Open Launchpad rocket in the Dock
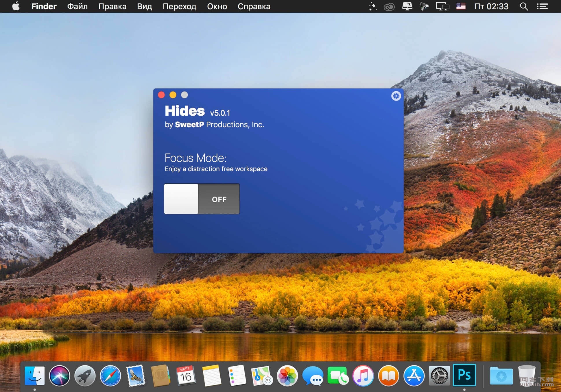This screenshot has height=392, width=561. (85, 376)
